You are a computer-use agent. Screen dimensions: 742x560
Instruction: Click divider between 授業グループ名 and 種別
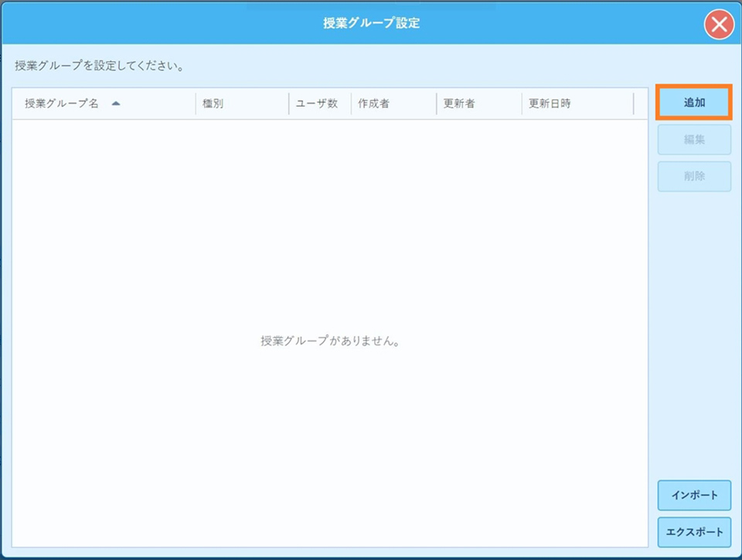pyautogui.click(x=196, y=104)
